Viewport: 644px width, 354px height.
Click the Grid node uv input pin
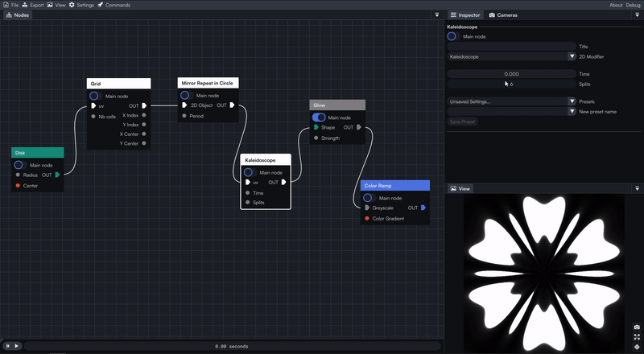93,105
